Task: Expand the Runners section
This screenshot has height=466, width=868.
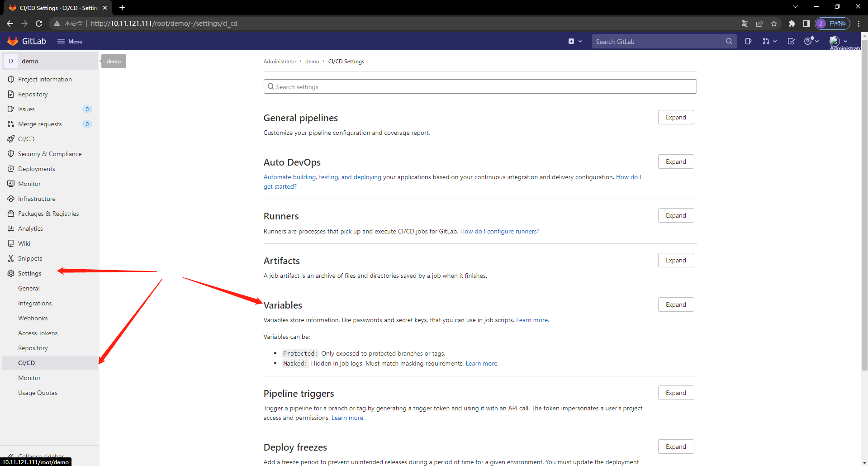Action: tap(676, 215)
